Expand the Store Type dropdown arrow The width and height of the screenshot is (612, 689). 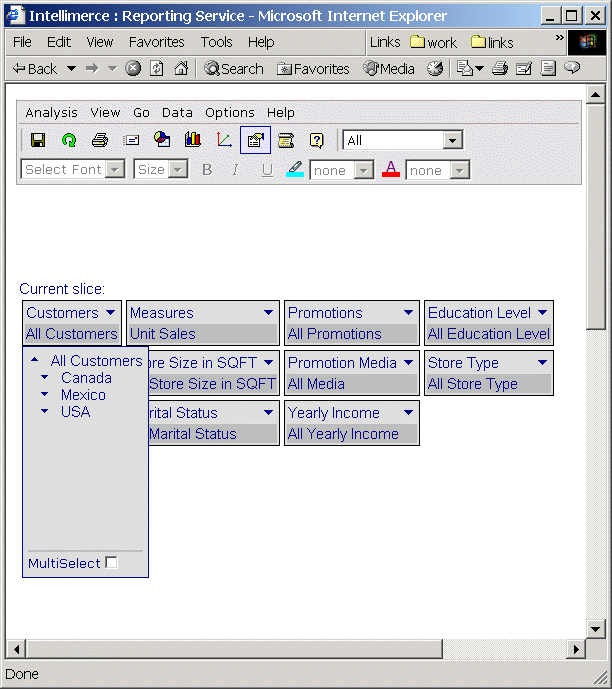pos(543,363)
